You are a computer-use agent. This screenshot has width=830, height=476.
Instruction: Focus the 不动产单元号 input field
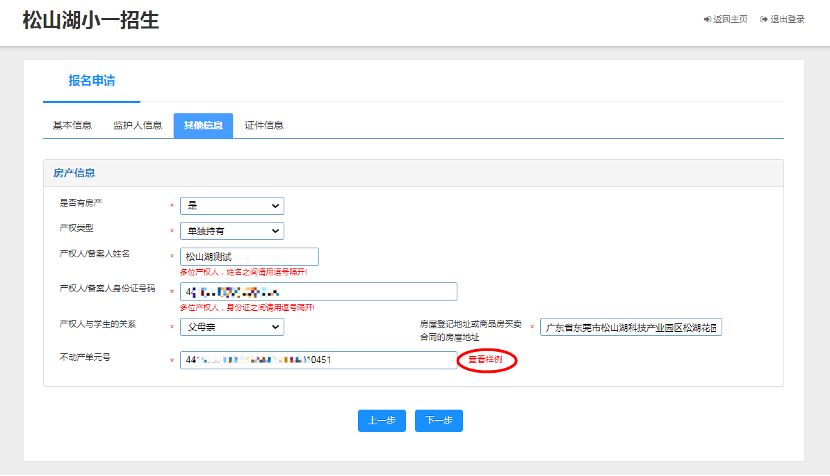pyautogui.click(x=318, y=360)
